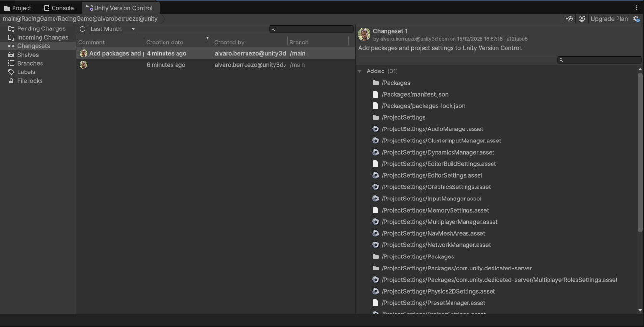
Task: Open the File locks view
Action: coord(30,81)
